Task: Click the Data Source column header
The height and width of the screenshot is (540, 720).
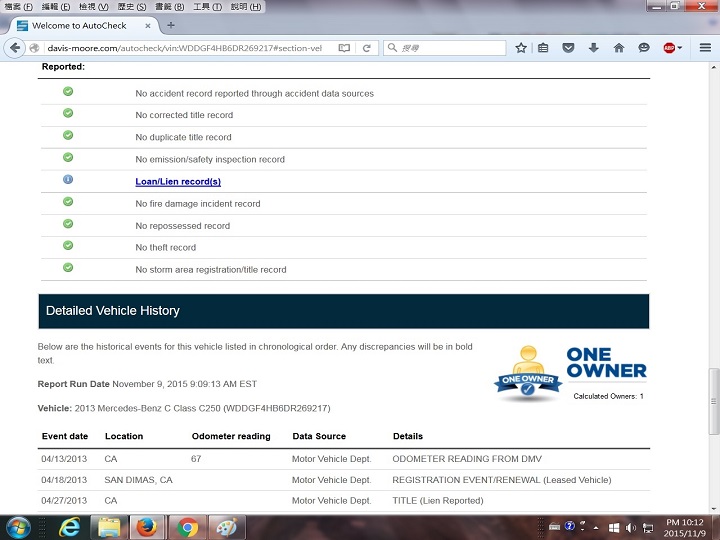Action: pos(319,436)
